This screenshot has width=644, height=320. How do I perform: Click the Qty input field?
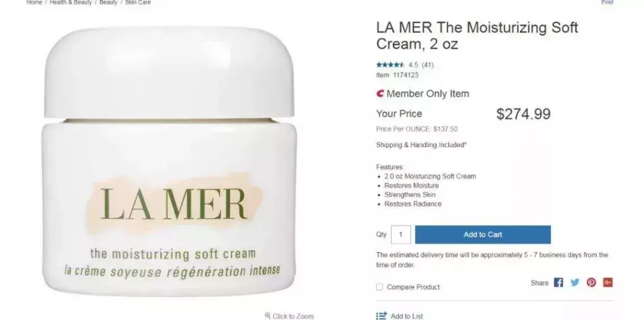click(401, 234)
